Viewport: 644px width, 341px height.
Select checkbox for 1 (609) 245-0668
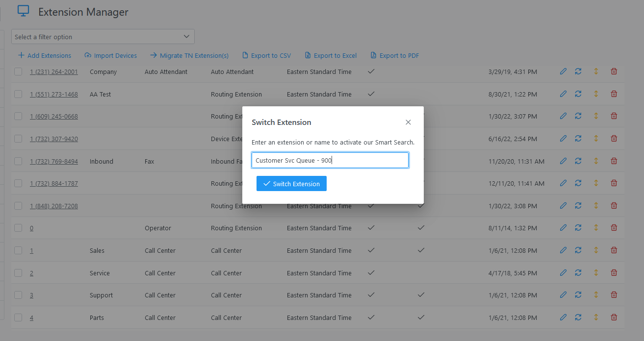[18, 116]
